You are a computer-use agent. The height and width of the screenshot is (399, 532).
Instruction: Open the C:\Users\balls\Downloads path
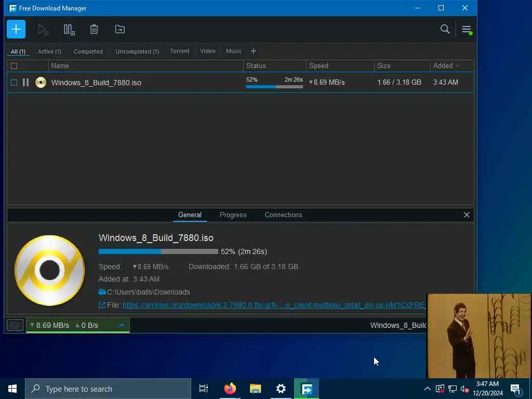(x=149, y=292)
